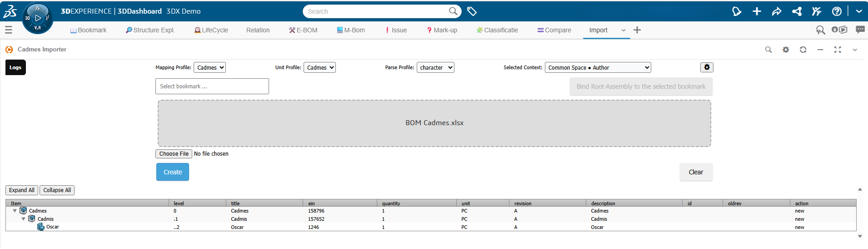Click the Select bookmark field
This screenshot has width=868, height=249.
pyautogui.click(x=212, y=86)
